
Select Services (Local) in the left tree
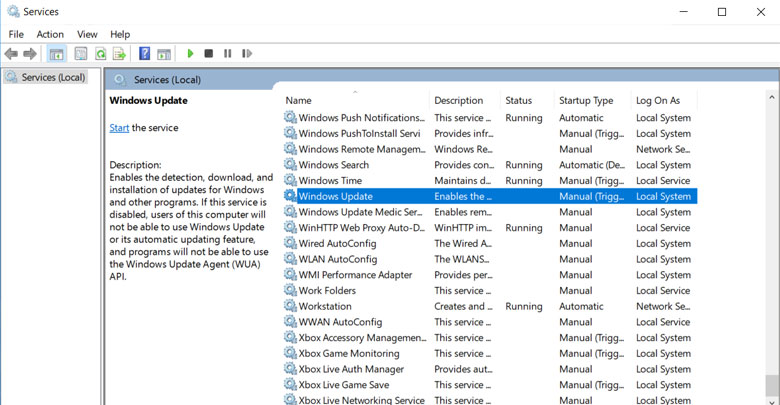click(53, 77)
